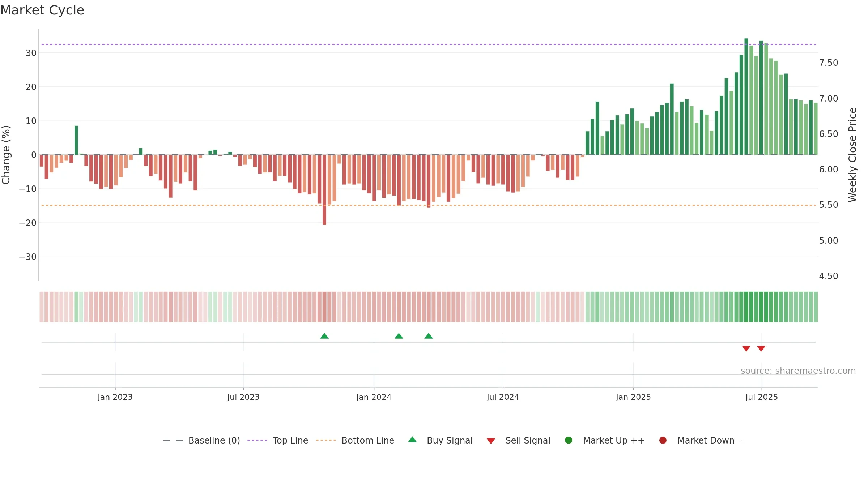The image size is (868, 488).
Task: Click the Jul 2024 axis label
Action: [503, 397]
